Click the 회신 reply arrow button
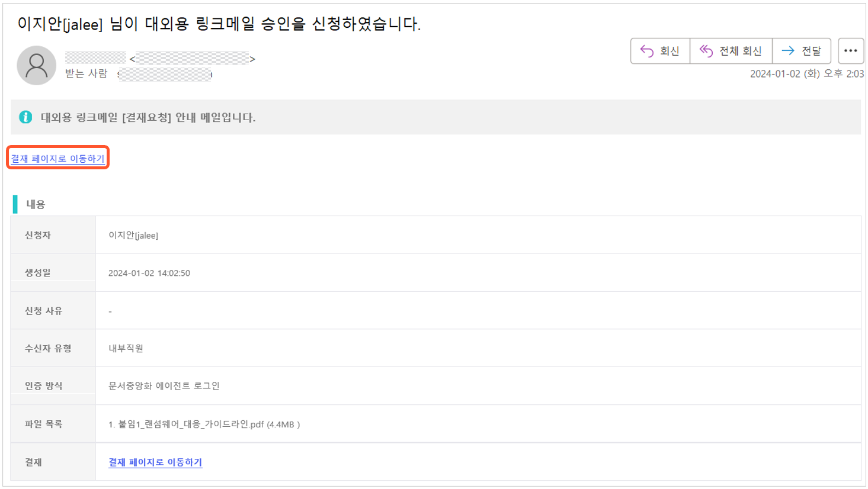Viewport: 868px width, 489px height. pyautogui.click(x=660, y=51)
